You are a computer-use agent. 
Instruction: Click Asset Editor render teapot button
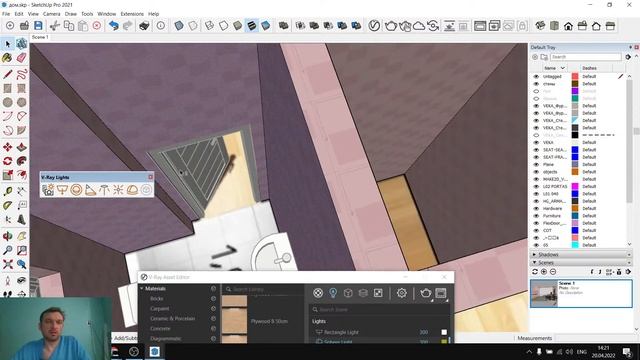425,293
